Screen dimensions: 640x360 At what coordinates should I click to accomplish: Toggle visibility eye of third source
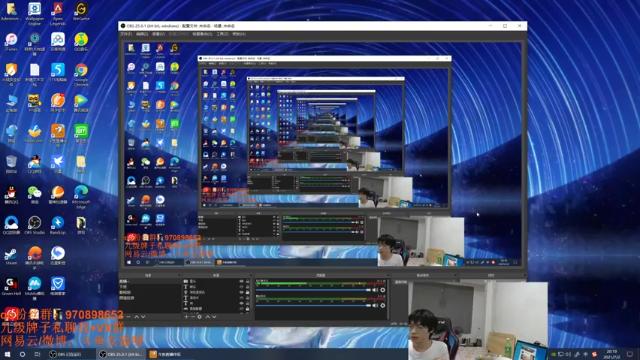coord(241,292)
